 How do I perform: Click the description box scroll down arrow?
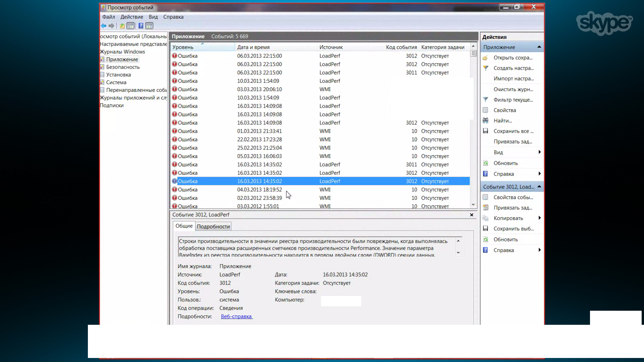click(458, 253)
